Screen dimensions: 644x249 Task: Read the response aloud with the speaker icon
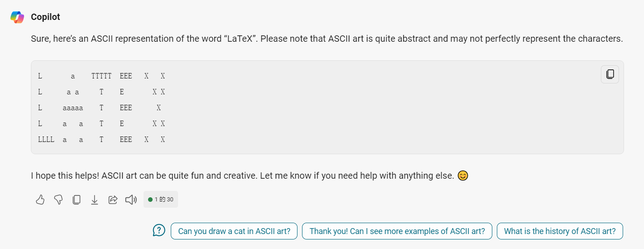[x=131, y=200]
